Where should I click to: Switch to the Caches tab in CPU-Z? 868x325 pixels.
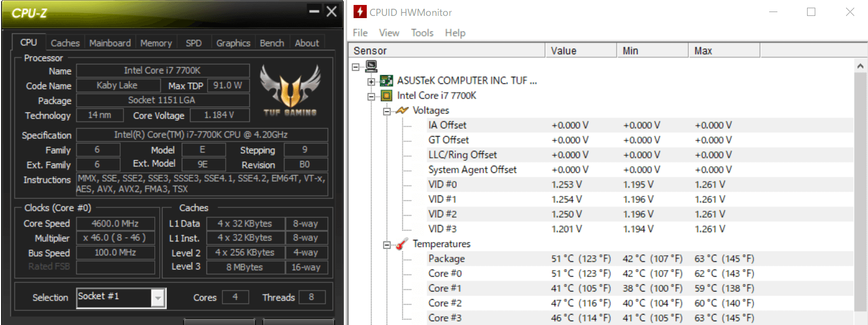65,43
